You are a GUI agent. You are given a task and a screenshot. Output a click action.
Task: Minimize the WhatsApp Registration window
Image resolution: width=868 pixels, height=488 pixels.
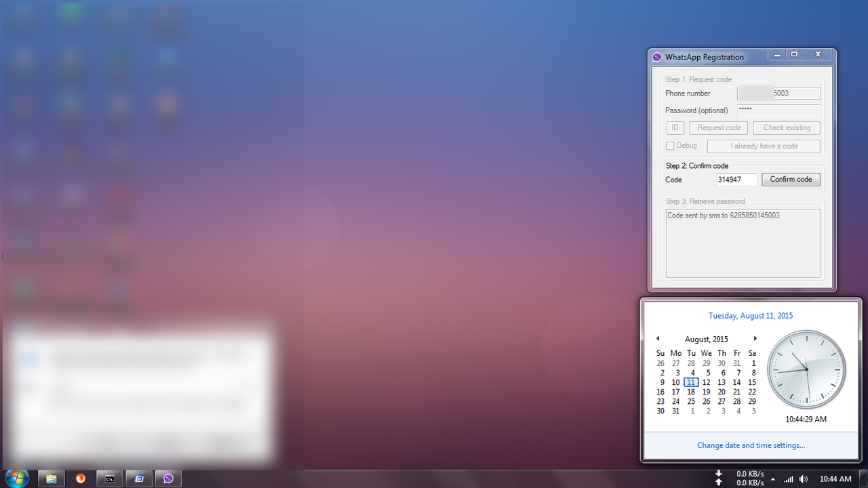click(778, 55)
